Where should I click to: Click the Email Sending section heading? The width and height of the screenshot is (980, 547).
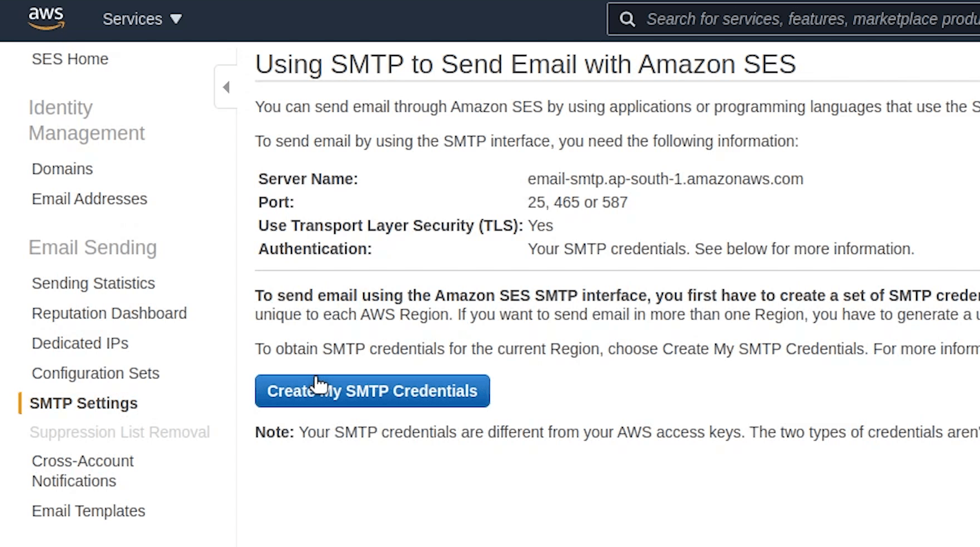(93, 248)
